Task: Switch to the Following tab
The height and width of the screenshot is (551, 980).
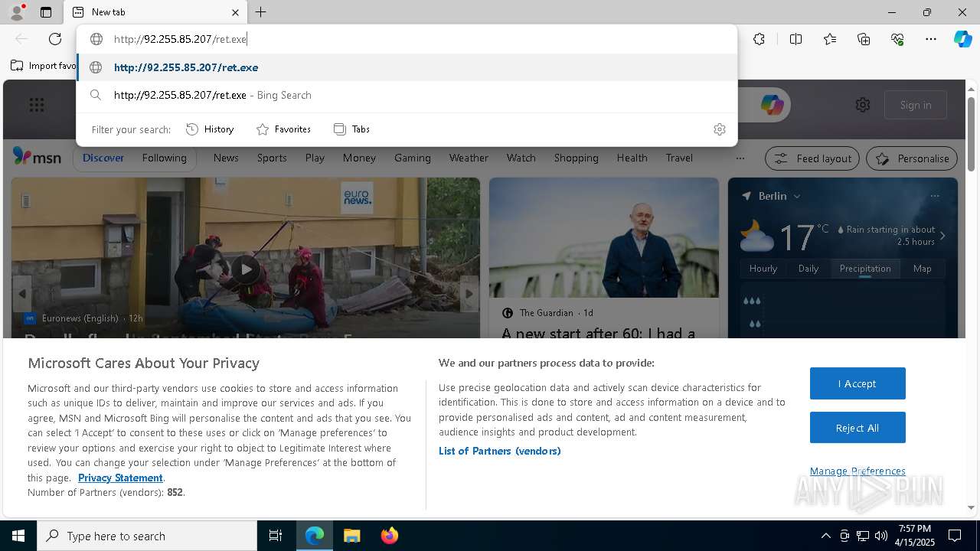Action: (x=164, y=158)
